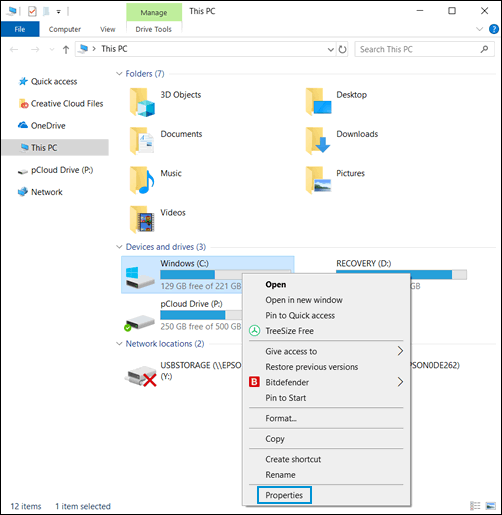The image size is (502, 515).
Task: Click the Search This PC field
Action: coord(424,49)
